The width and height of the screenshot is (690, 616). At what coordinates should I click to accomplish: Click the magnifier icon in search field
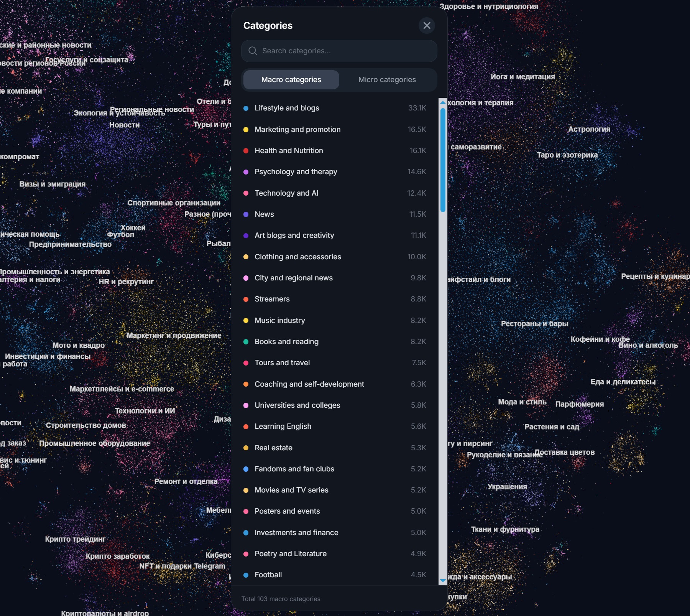click(x=253, y=51)
